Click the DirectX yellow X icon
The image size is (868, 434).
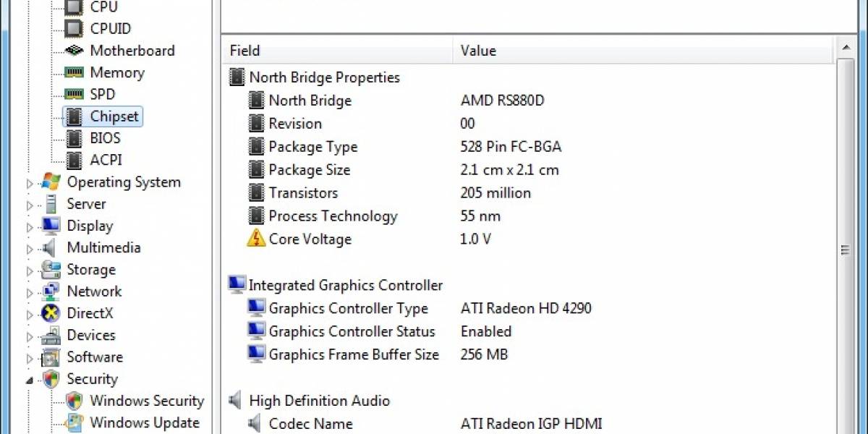coord(51,313)
